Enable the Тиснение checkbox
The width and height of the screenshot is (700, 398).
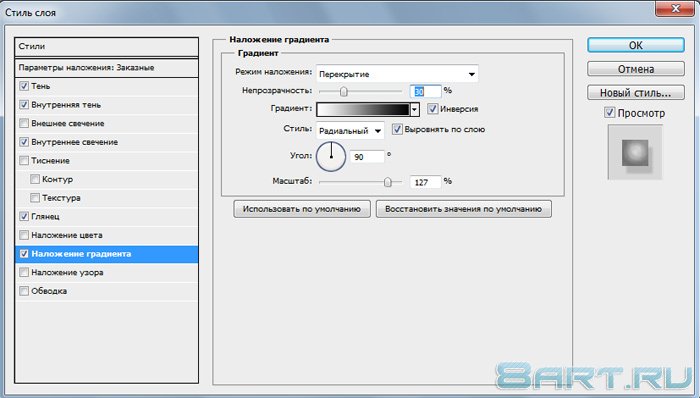(x=24, y=161)
